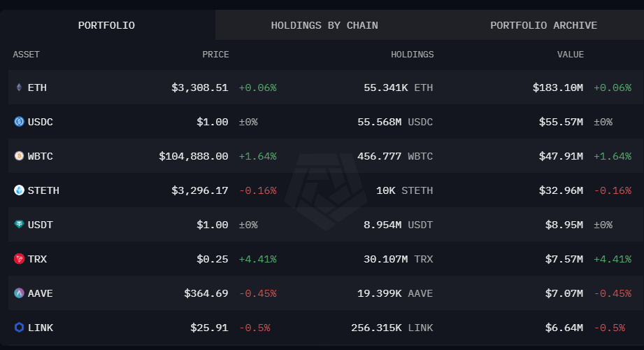The width and height of the screenshot is (644, 350).
Task: Switch to the Portfolio tab
Action: coord(106,25)
